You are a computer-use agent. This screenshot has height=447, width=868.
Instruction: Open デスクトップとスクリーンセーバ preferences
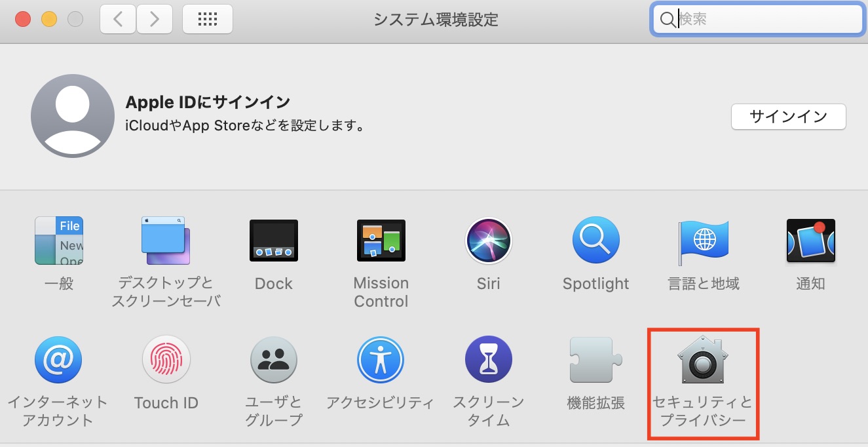pos(166,241)
